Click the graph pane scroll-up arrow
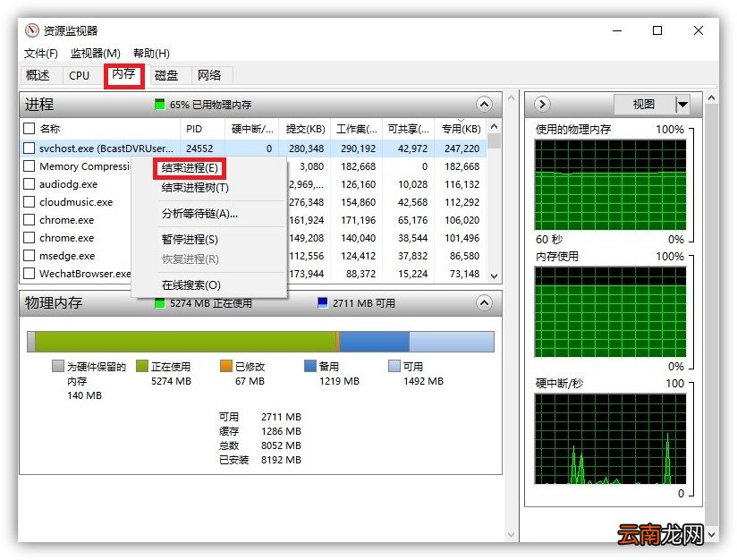 pos(712,98)
